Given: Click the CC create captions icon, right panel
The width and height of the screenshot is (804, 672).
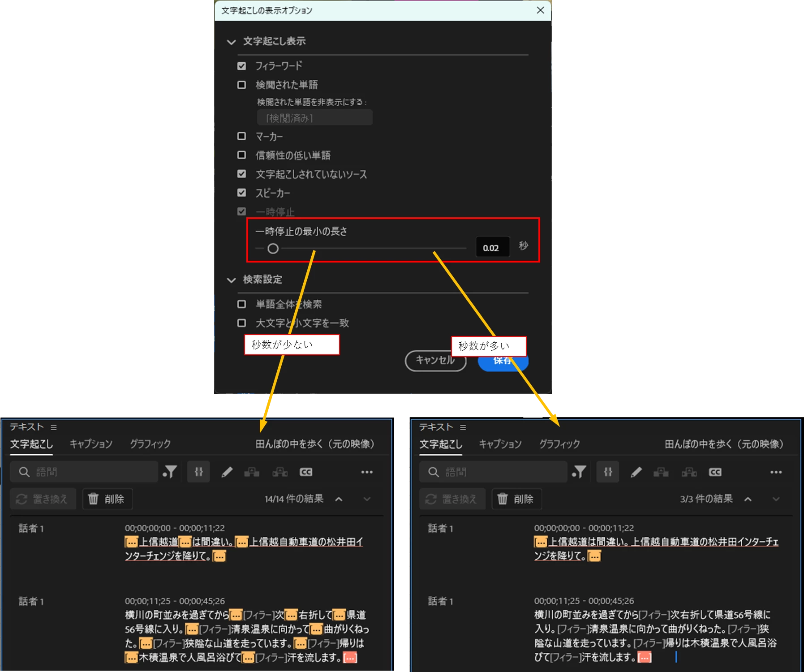Looking at the screenshot, I should tap(715, 472).
